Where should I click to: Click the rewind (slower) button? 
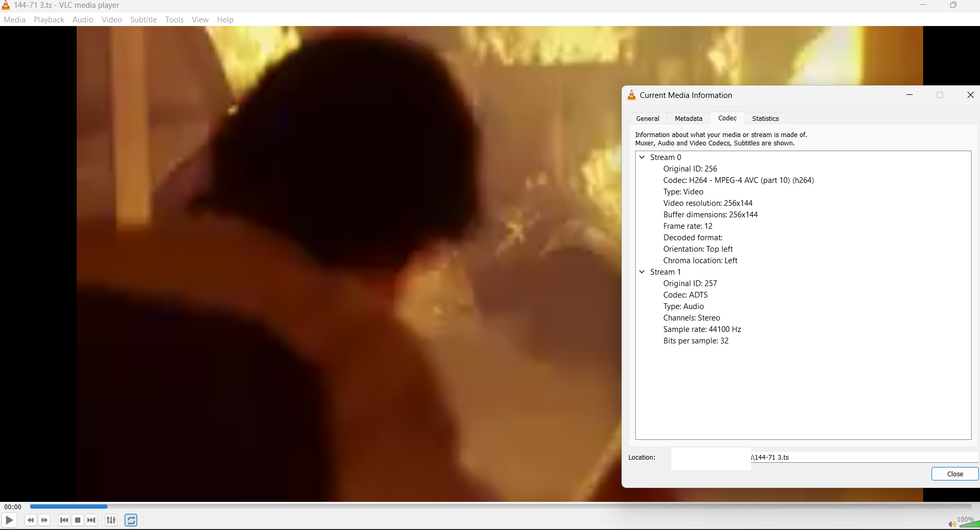(x=31, y=520)
